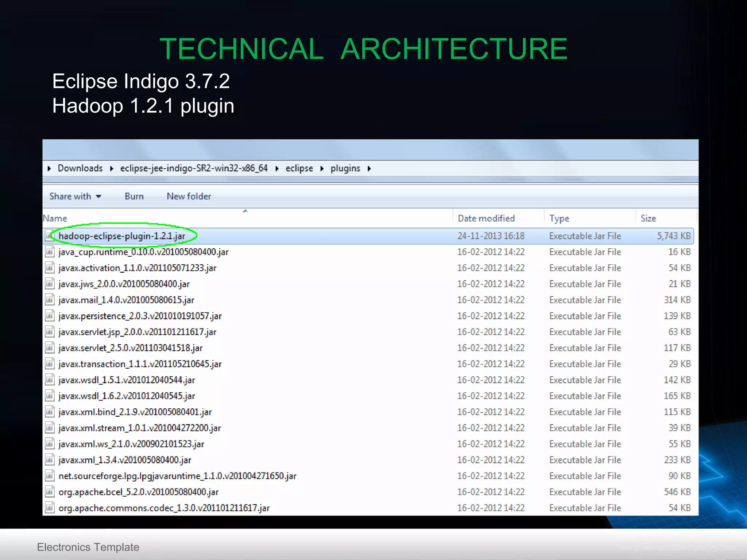Image resolution: width=747 pixels, height=560 pixels.
Task: Click the file icon of javax.xml.ws jar
Action: 50,444
